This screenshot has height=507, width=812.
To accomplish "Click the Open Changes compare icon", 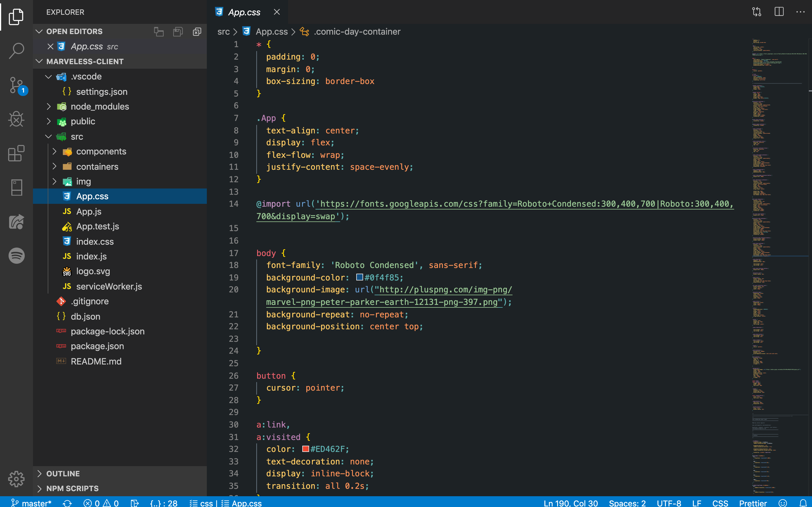I will pos(757,12).
